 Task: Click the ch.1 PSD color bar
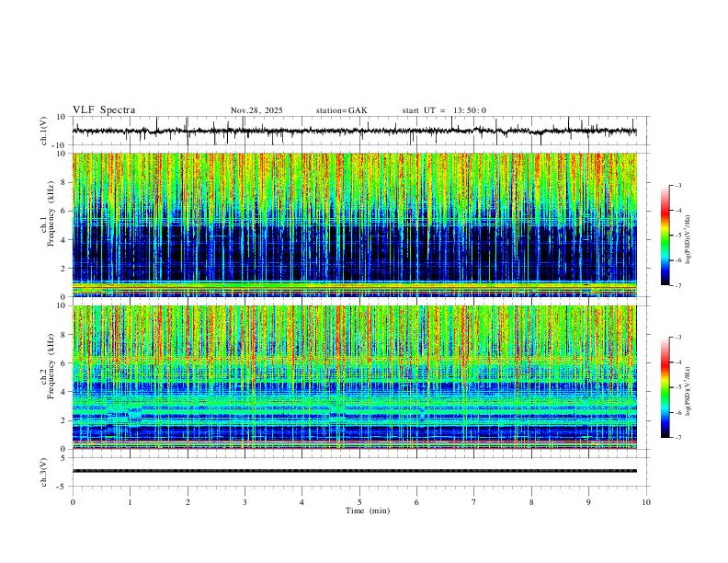click(665, 236)
